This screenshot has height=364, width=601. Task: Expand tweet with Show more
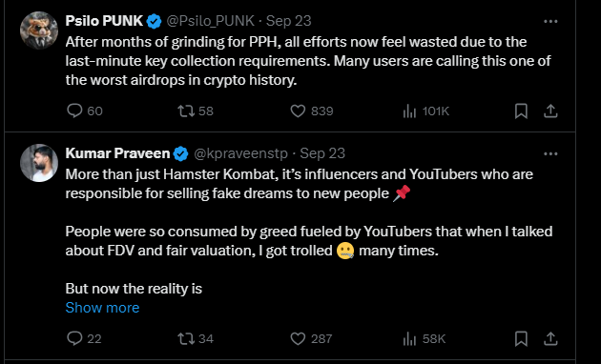point(102,308)
